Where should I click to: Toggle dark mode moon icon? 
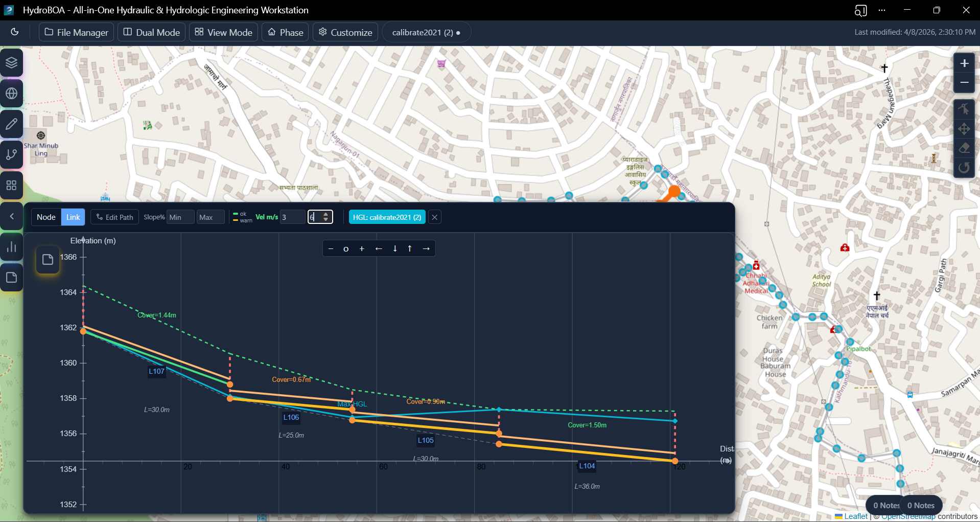(15, 32)
